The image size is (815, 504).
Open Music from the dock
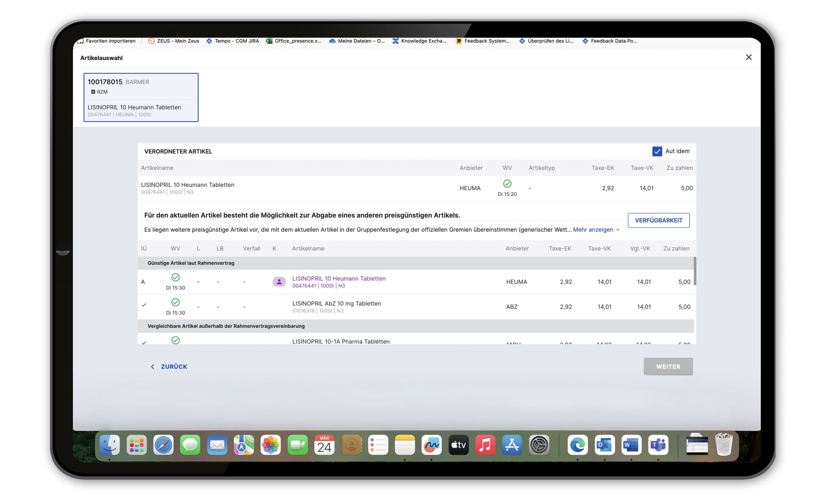485,445
